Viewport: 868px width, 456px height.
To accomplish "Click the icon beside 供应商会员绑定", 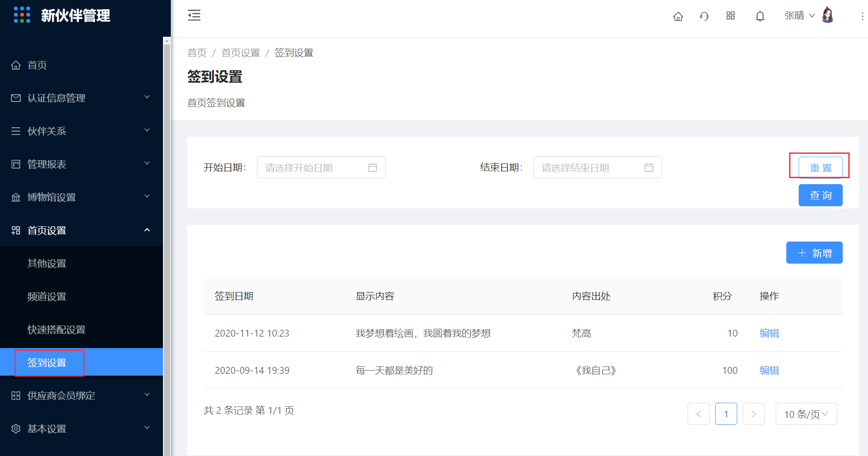I will (16, 395).
